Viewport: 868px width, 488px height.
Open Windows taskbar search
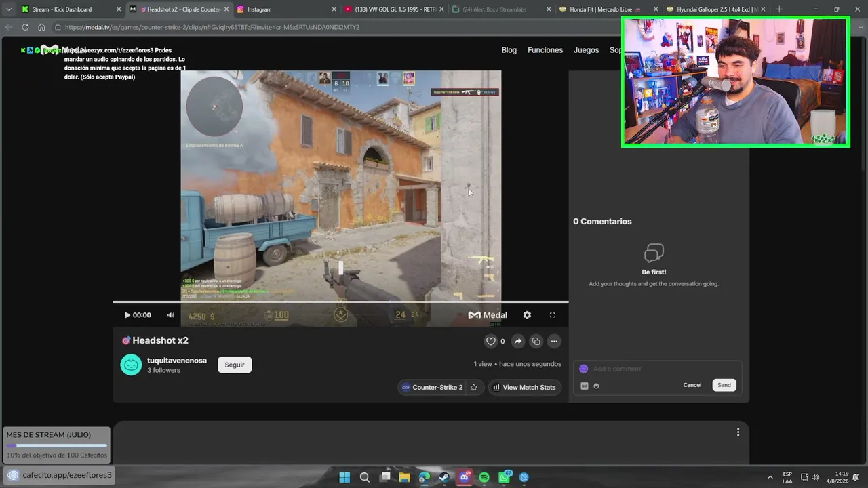[x=365, y=477]
